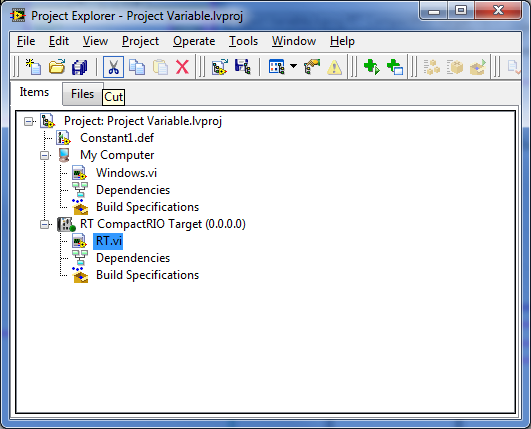The height and width of the screenshot is (429, 531).
Task: Collapse the Project root node
Action: [29, 122]
